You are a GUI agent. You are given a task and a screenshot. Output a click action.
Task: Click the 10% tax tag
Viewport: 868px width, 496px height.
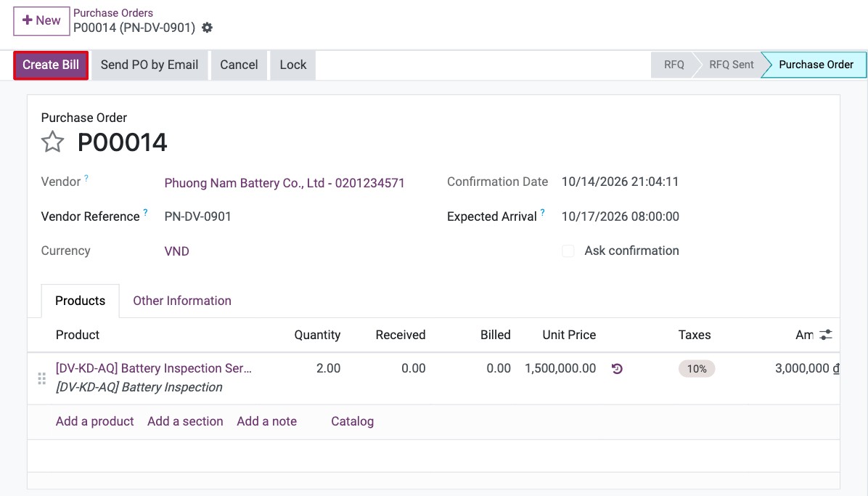click(x=697, y=368)
